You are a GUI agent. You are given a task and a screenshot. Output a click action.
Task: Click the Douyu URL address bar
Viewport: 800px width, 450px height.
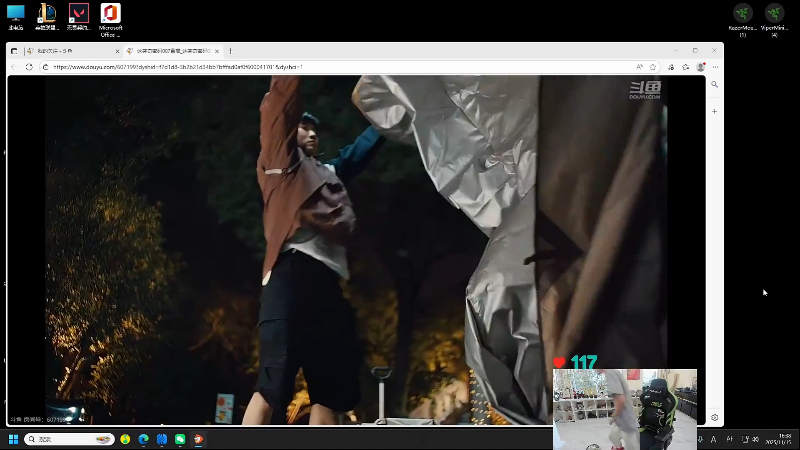pos(337,67)
